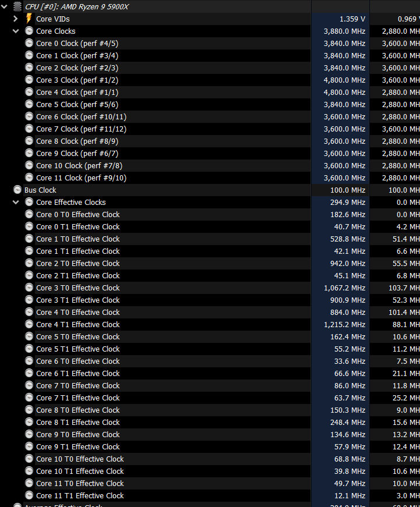
Task: Click the clock icon for Core 7 Clock
Action: coord(29,129)
